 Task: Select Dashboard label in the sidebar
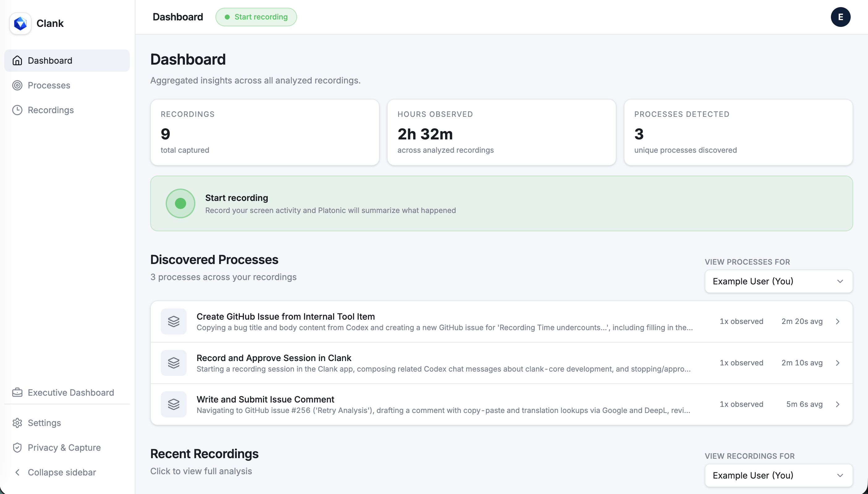(x=50, y=60)
